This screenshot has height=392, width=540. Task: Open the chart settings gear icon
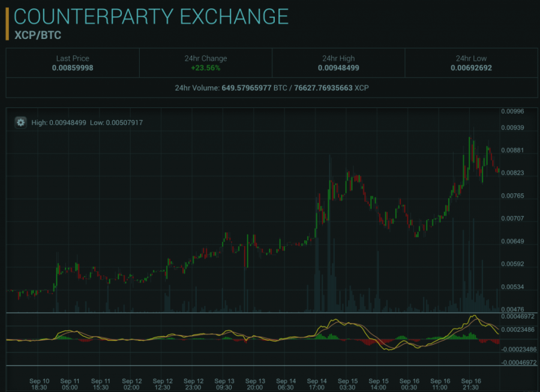[20, 122]
